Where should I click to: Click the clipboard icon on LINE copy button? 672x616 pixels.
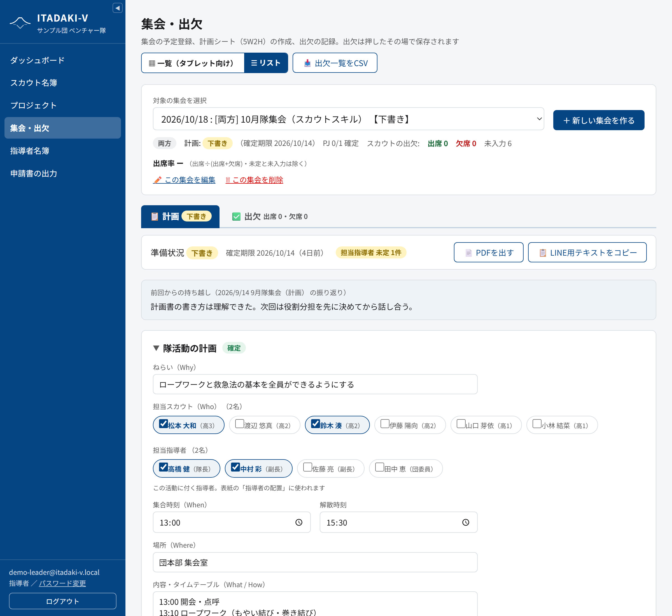[543, 253]
